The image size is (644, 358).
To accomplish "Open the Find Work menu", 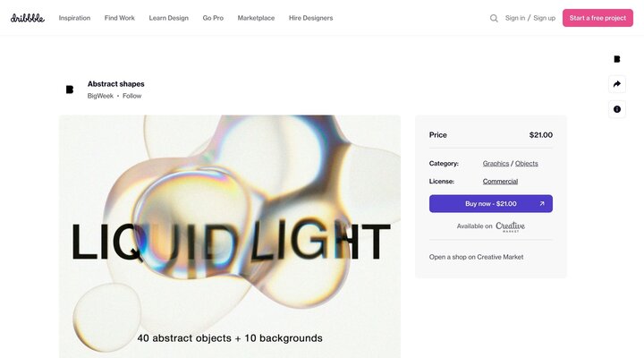I will (x=120, y=18).
